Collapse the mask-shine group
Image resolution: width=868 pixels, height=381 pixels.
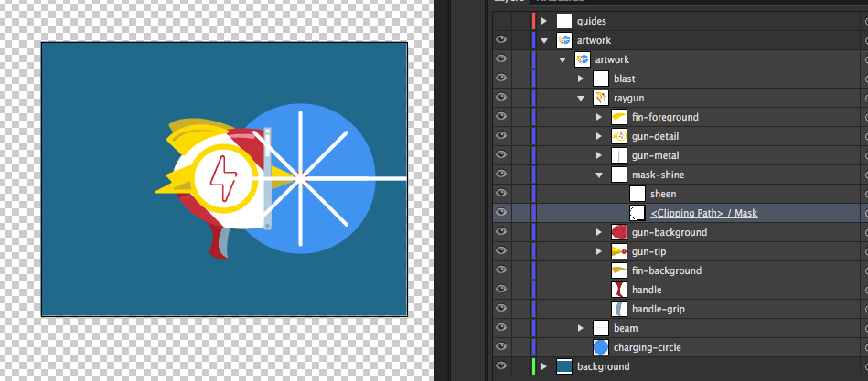click(599, 175)
